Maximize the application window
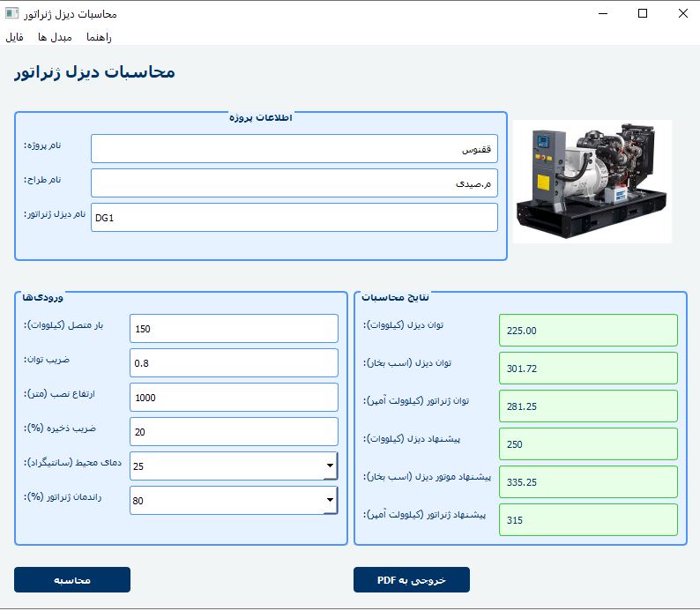Screen dimensions: 700x611 click(643, 13)
